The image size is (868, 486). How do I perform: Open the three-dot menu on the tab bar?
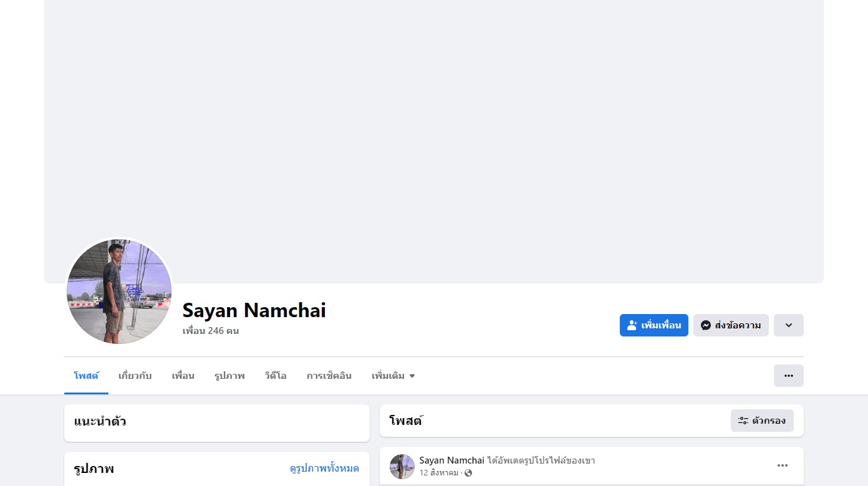789,376
